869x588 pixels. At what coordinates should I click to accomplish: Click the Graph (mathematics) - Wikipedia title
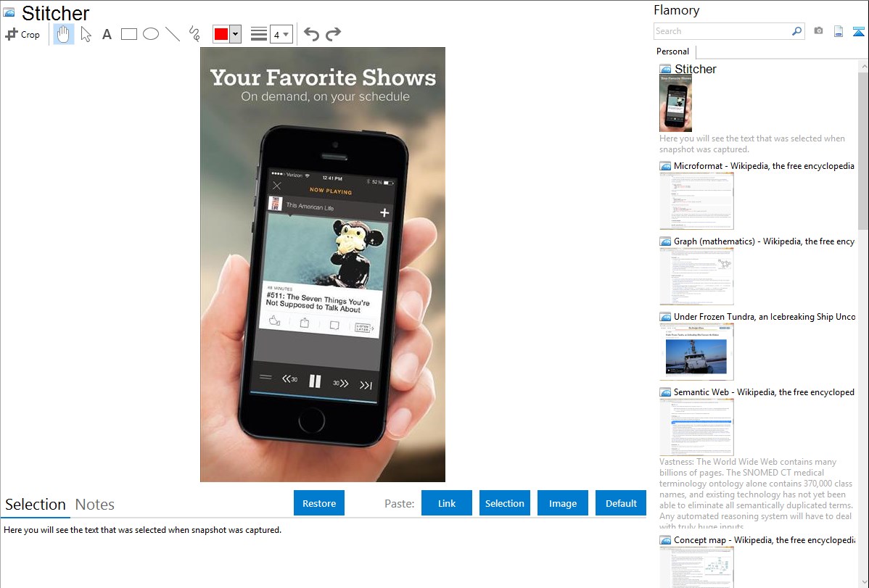tap(764, 241)
